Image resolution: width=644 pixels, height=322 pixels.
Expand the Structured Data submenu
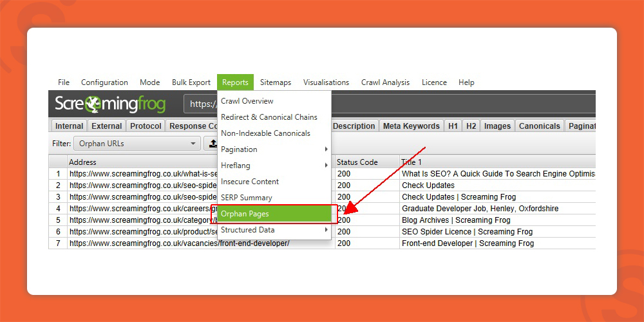[274, 230]
